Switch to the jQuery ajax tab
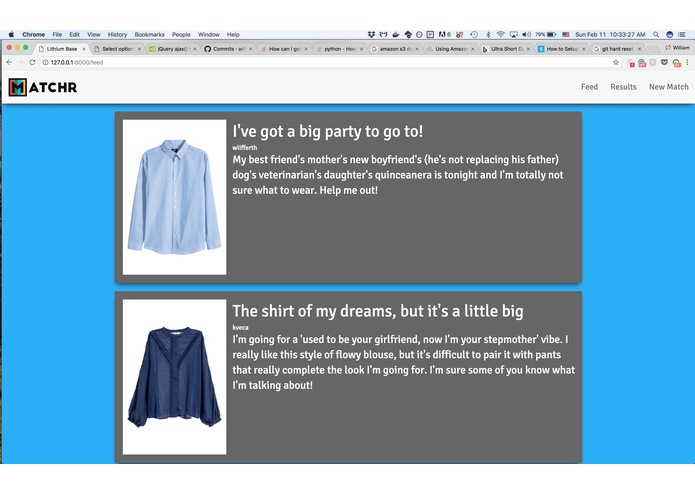The image size is (695, 494). (x=173, y=49)
